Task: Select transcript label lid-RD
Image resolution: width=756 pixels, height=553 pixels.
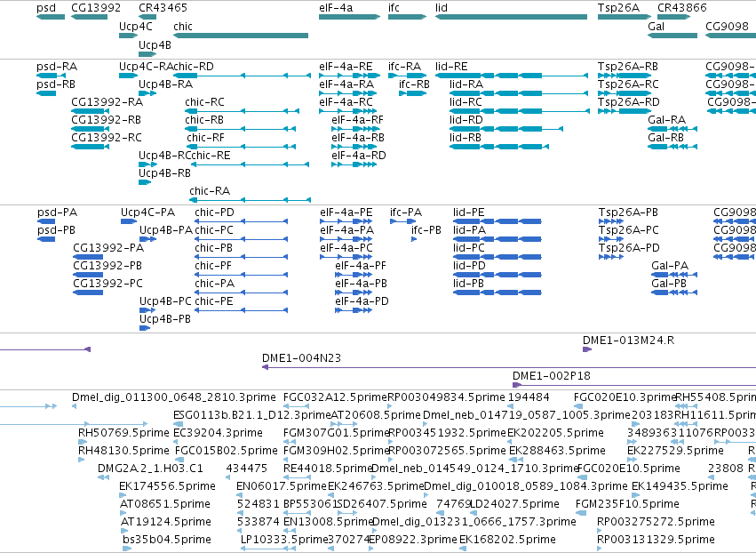Action: 466,120
